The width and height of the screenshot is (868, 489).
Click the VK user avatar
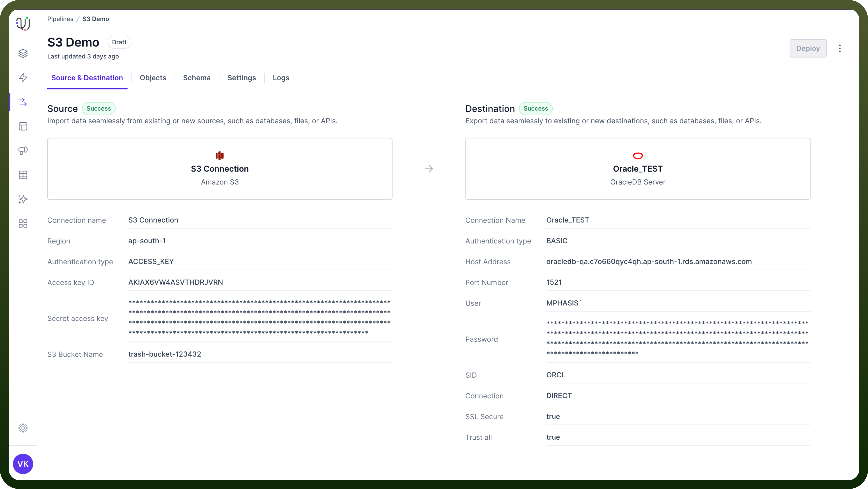23,464
